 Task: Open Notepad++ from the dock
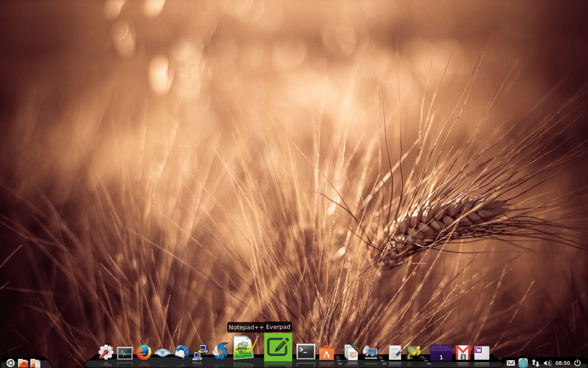tap(246, 347)
